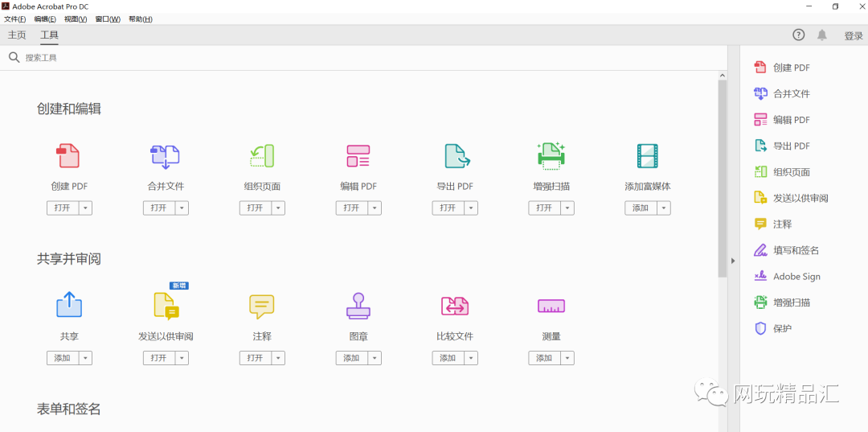Open 填写和签名 in the right sidebar
The image size is (868, 432).
click(x=786, y=250)
